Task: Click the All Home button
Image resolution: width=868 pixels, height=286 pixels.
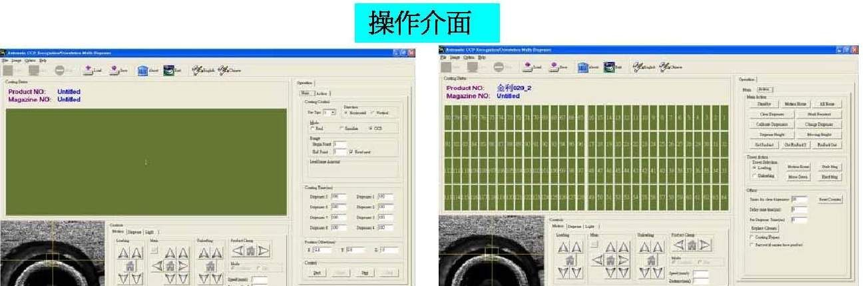Action: click(x=827, y=104)
